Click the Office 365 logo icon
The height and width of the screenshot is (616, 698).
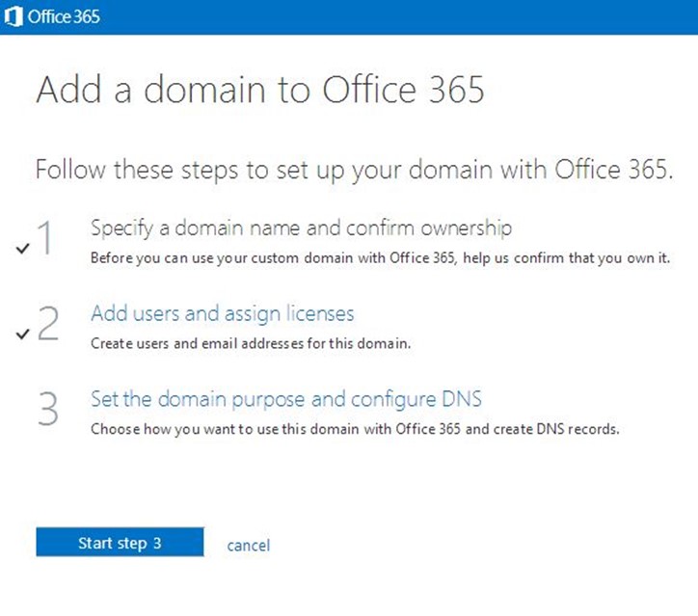pyautogui.click(x=13, y=17)
